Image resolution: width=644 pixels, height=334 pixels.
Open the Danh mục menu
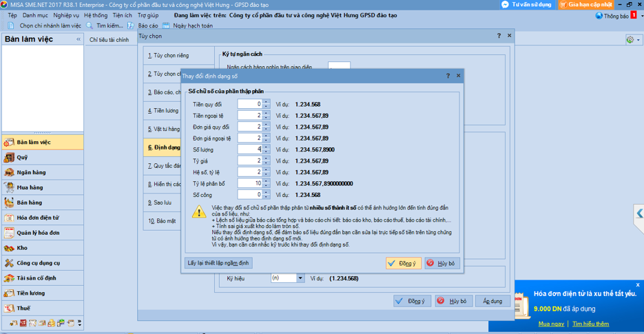point(35,15)
